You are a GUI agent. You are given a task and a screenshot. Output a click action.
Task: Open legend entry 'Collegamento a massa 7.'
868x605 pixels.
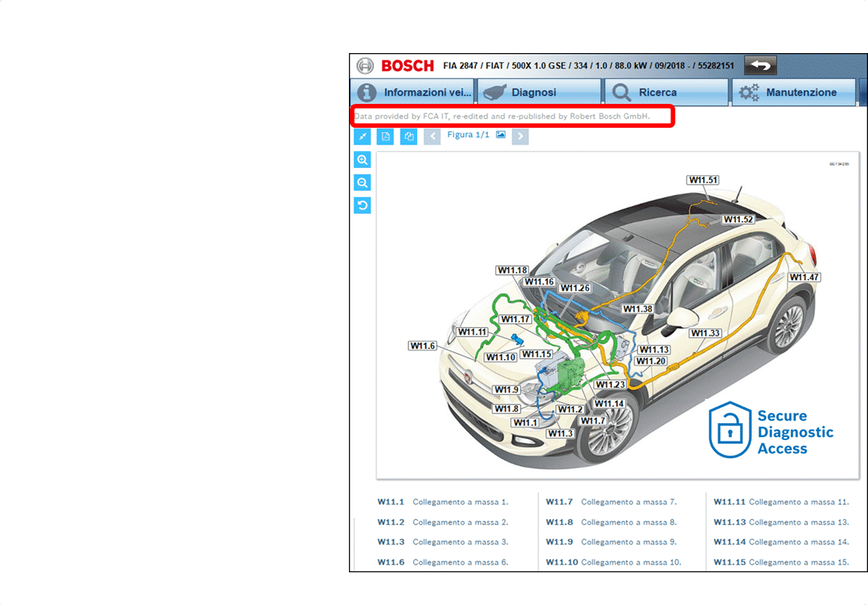click(x=629, y=502)
